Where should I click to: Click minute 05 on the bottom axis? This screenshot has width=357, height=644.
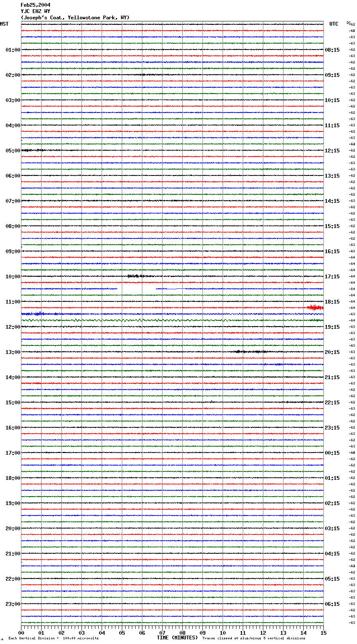pos(122,633)
